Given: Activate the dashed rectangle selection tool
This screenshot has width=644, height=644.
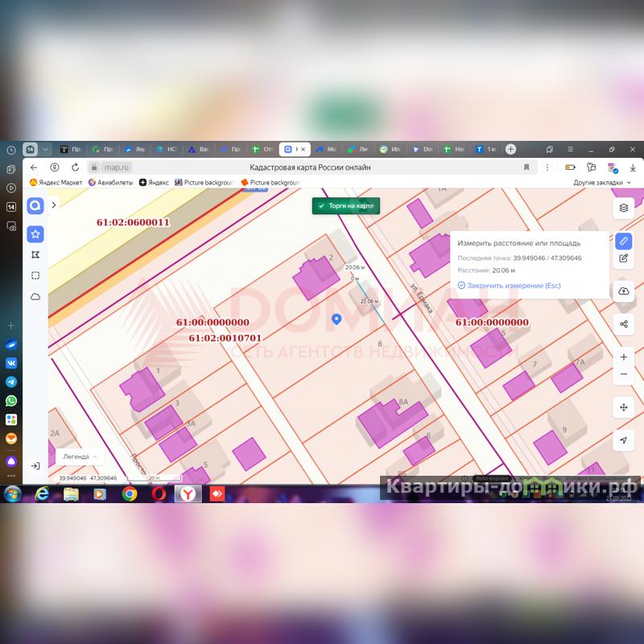Looking at the screenshot, I should tap(35, 275).
